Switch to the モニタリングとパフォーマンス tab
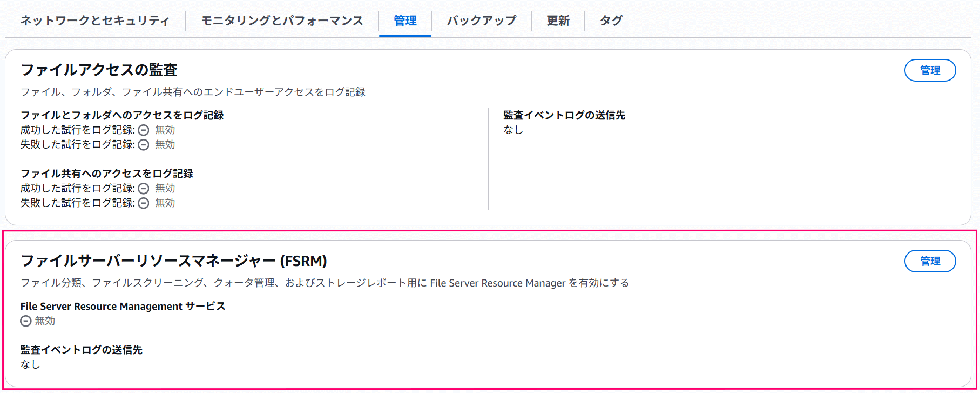Image resolution: width=980 pixels, height=393 pixels. 282,21
